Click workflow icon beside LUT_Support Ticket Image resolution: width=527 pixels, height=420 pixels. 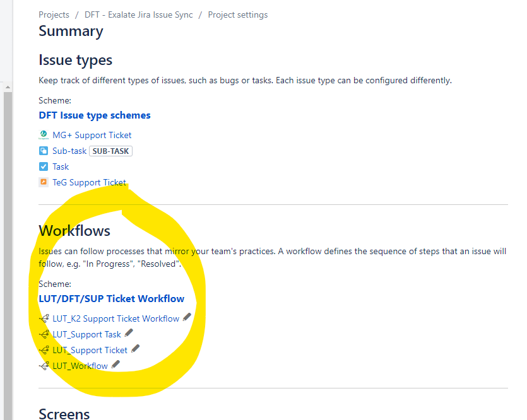point(44,350)
